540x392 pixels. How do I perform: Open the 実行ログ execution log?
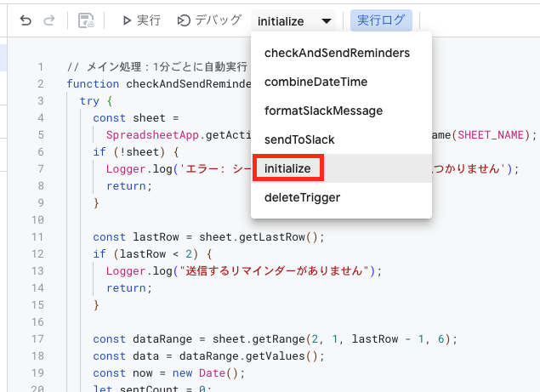click(x=381, y=20)
